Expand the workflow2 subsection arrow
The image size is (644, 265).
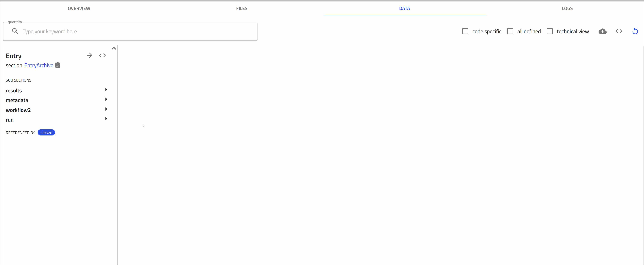tap(106, 109)
